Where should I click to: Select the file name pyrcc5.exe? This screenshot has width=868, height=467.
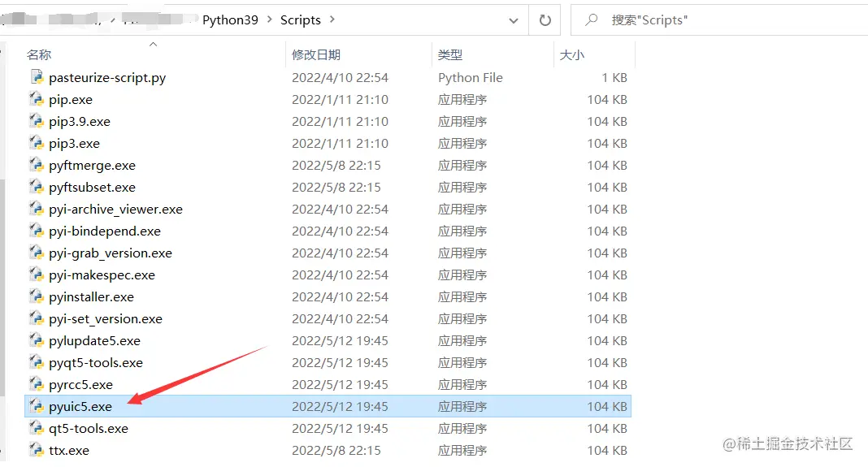click(80, 384)
